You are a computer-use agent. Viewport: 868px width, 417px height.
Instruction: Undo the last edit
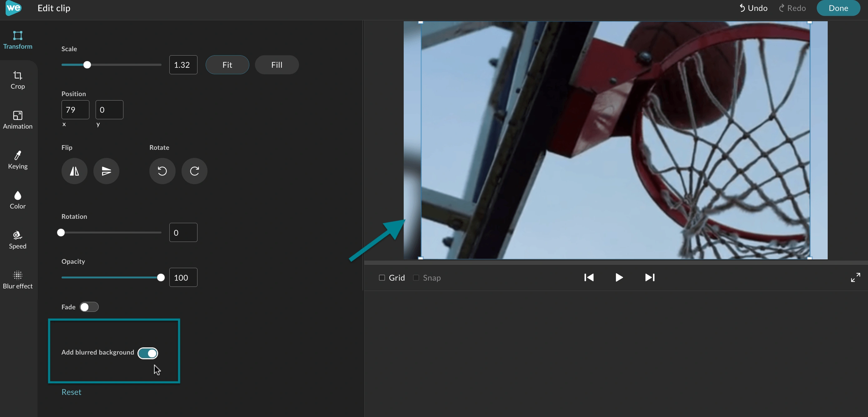tap(753, 8)
